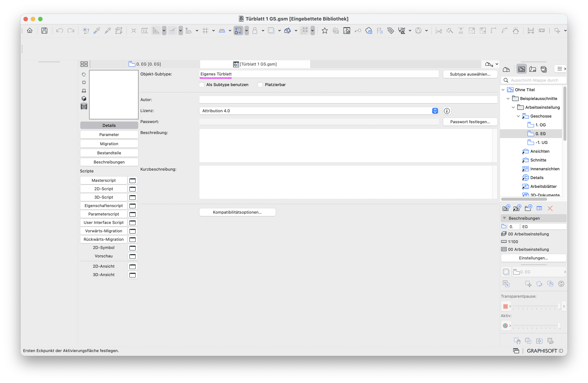Click the Layout Book icon in navigator
588x383 pixels.
(x=533, y=69)
